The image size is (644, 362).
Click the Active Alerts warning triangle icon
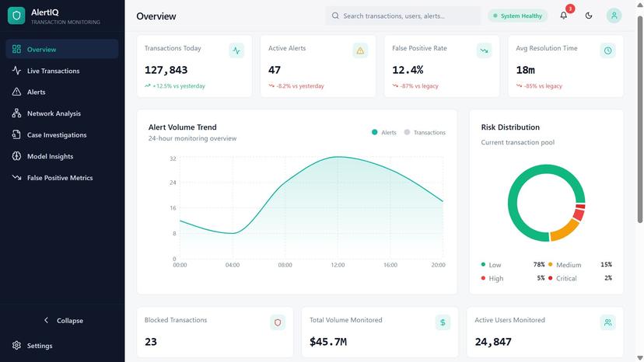pos(360,50)
